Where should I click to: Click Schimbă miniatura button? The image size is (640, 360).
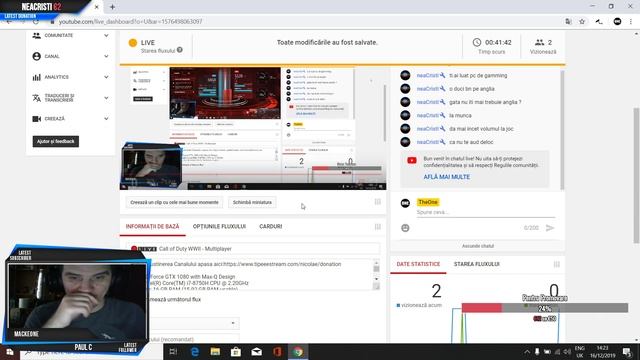pyautogui.click(x=252, y=202)
